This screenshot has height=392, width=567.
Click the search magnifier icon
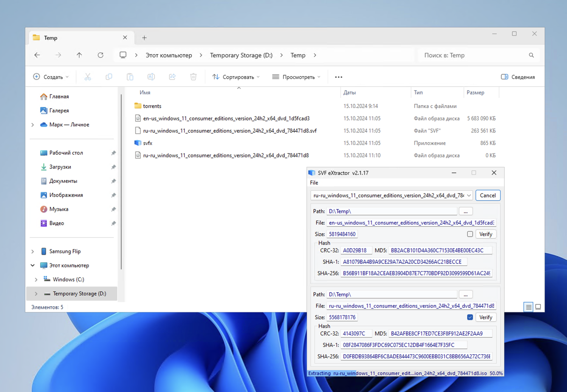pos(531,55)
